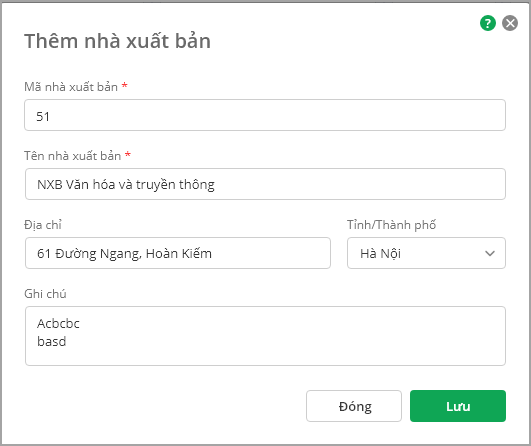531x446 pixels.
Task: Focus the Tên nhà xuất bản field
Action: 265,184
